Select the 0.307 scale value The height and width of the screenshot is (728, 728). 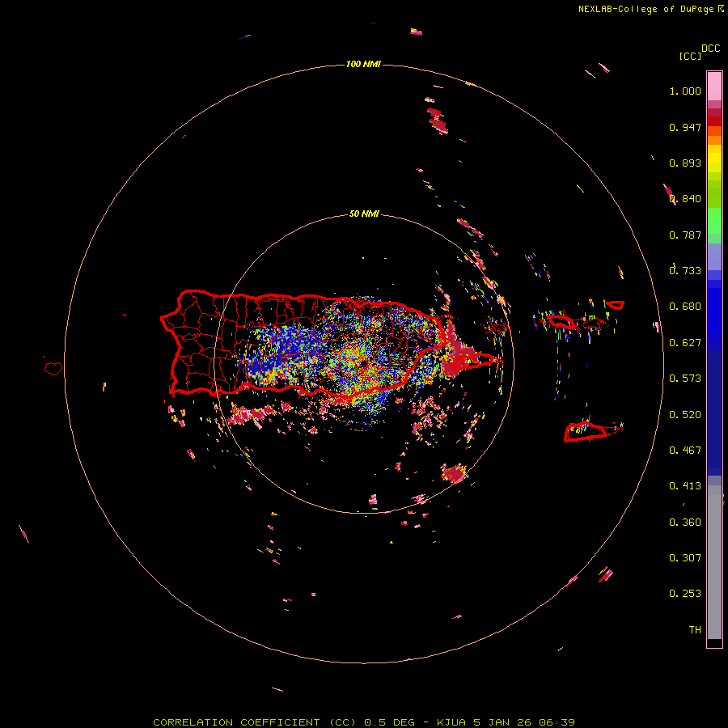pyautogui.click(x=685, y=558)
